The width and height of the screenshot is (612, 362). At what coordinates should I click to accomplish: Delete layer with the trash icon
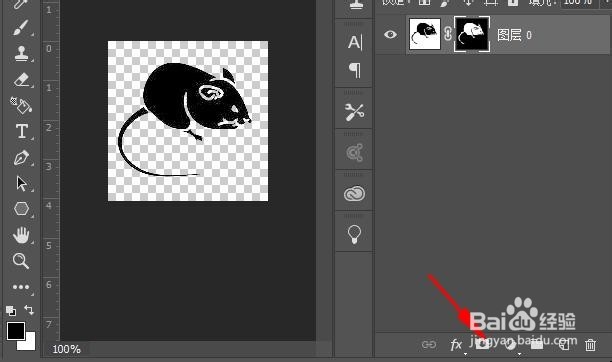click(x=591, y=345)
